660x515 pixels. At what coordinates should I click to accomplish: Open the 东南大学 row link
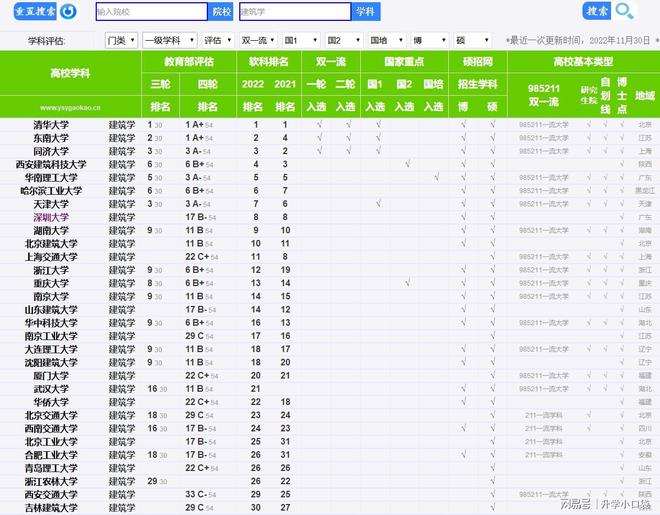[51, 138]
